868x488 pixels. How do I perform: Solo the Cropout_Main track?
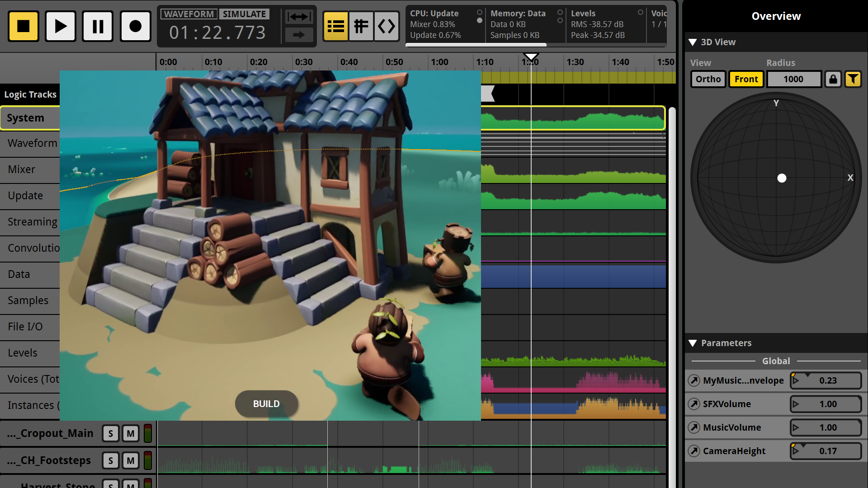(x=111, y=434)
